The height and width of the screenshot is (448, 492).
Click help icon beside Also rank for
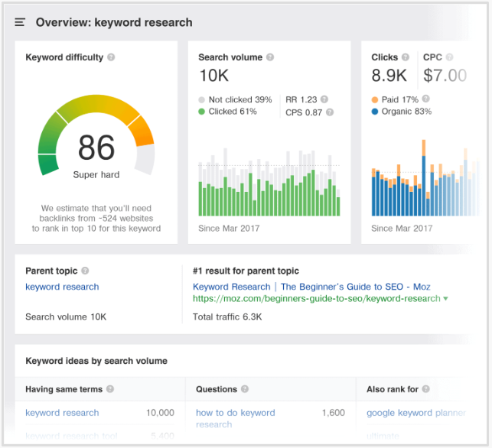click(x=426, y=389)
